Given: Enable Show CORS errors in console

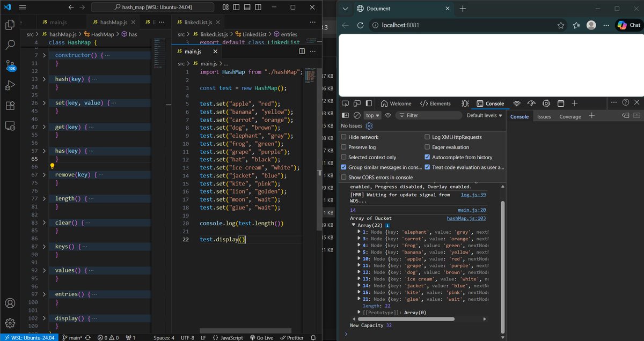Looking at the screenshot, I should point(343,177).
